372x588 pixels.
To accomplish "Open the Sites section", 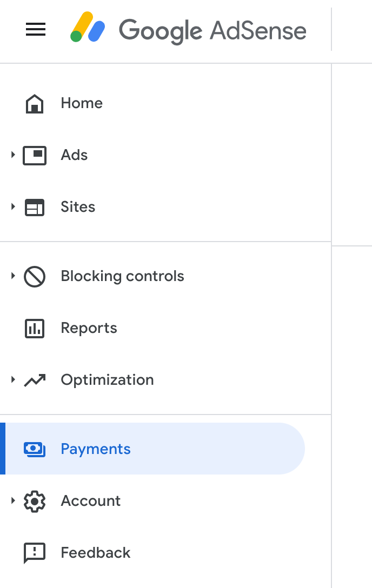I will pos(78,206).
